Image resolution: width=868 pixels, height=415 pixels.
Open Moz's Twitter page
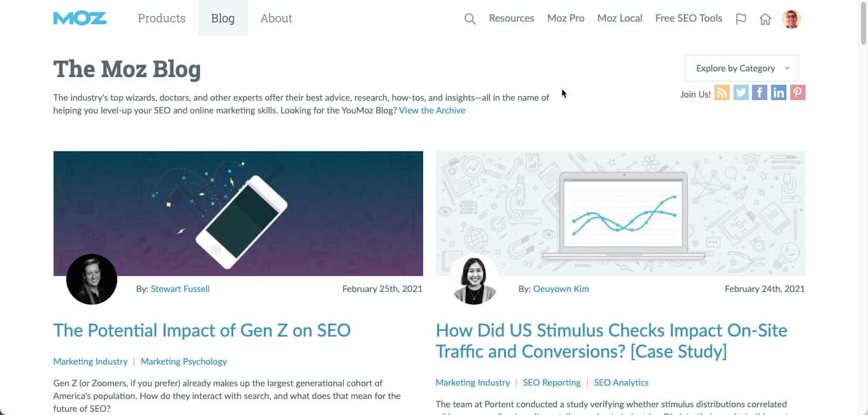[x=740, y=92]
